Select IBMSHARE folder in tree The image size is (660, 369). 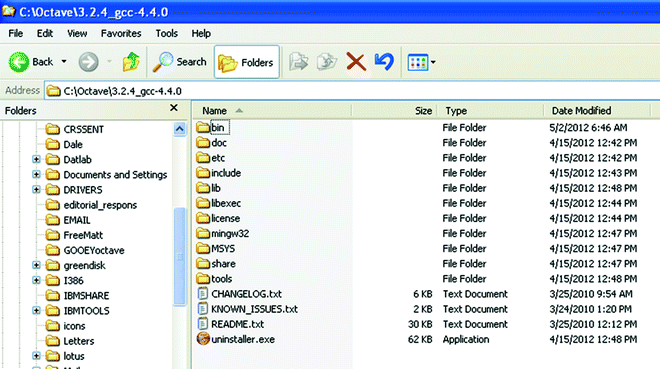[77, 296]
